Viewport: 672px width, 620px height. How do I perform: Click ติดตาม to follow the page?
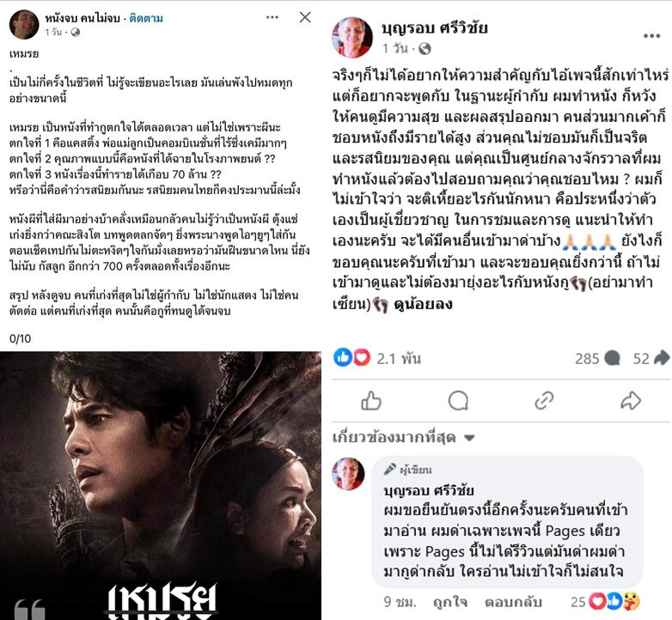point(146,18)
